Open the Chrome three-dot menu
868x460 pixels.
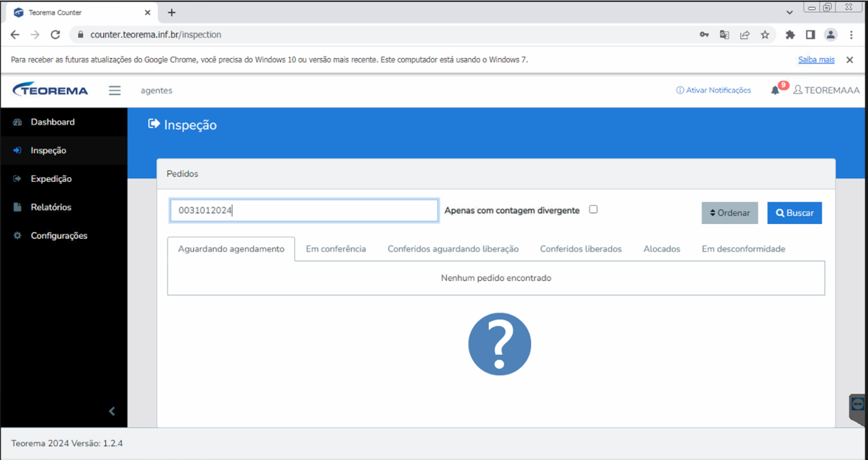(x=851, y=35)
